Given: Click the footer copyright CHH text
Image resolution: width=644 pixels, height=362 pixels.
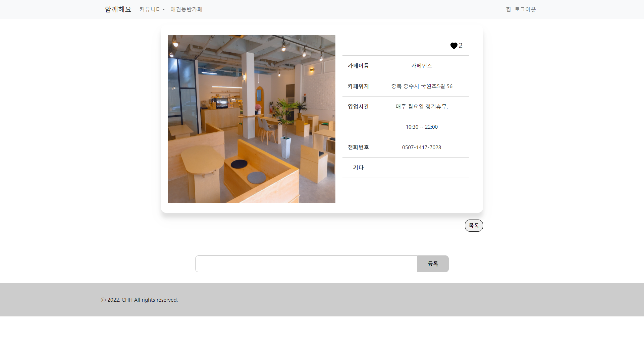Looking at the screenshot, I should (140, 300).
